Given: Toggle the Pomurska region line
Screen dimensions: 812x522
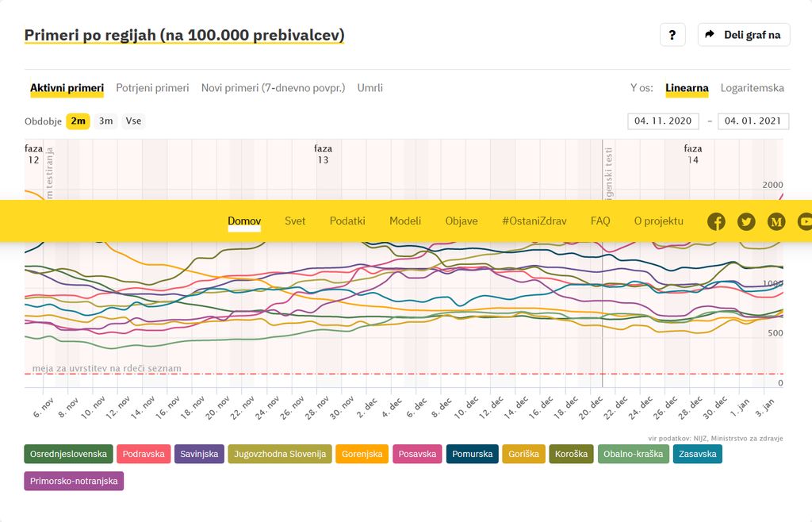Looking at the screenshot, I should (473, 454).
